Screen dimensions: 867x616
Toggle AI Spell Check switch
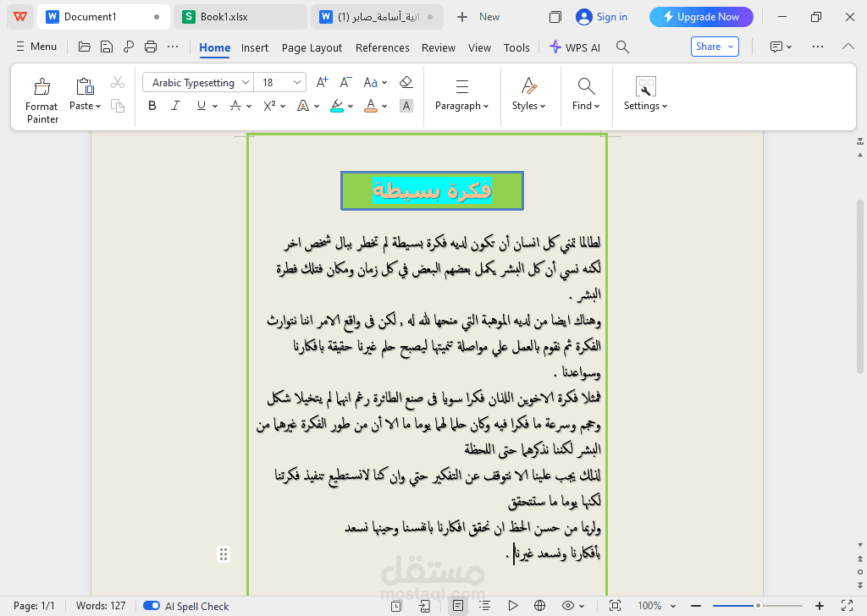pyautogui.click(x=152, y=606)
